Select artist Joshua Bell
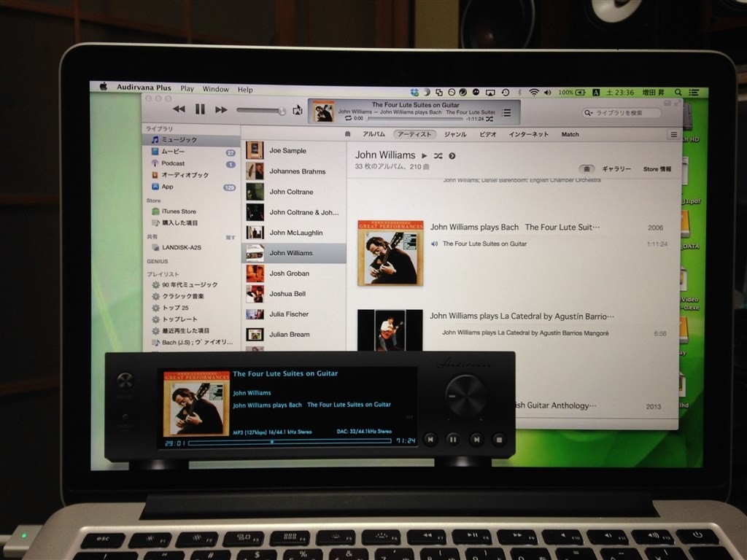Viewport: 747px width, 560px height. point(294,294)
